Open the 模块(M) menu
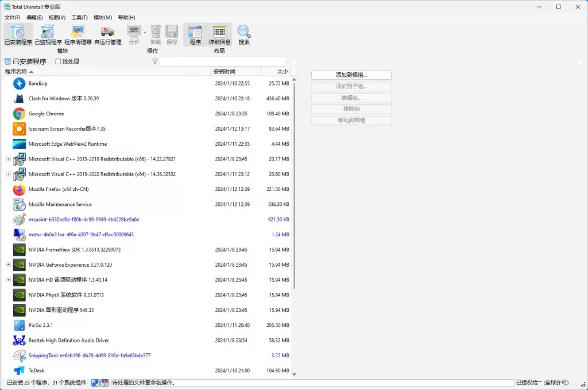 [x=103, y=18]
